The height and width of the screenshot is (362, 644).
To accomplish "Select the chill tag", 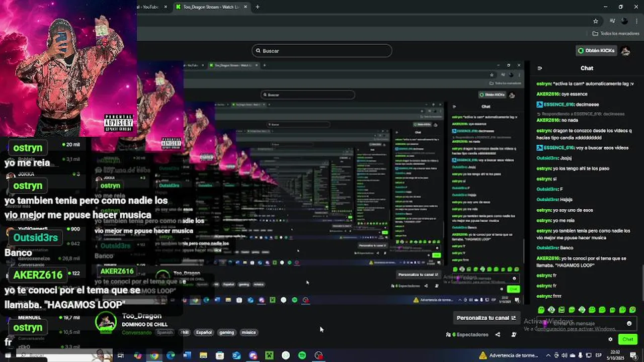I will [185, 332].
